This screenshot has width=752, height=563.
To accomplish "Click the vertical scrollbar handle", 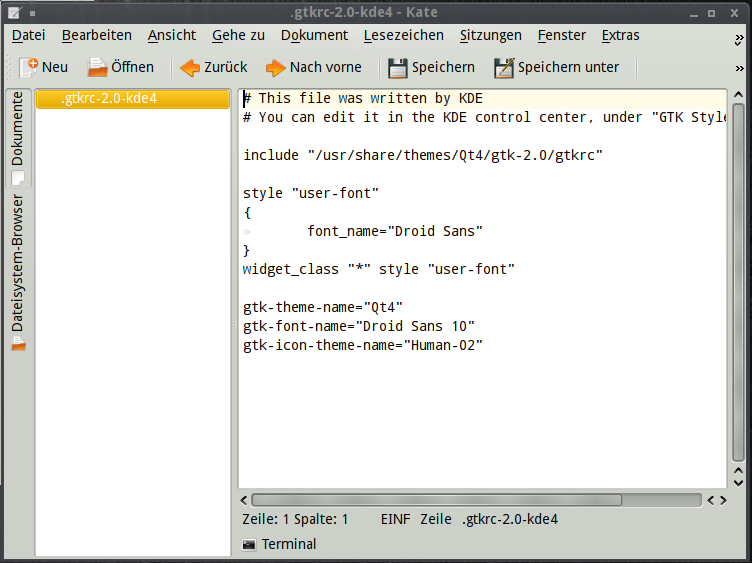I will [x=739, y=282].
